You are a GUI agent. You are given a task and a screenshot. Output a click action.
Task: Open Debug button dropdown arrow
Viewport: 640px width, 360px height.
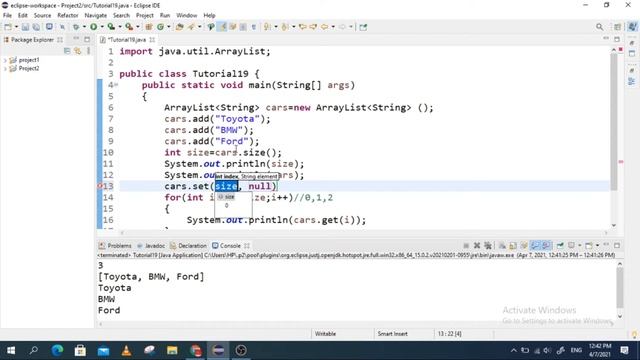click(x=84, y=27)
